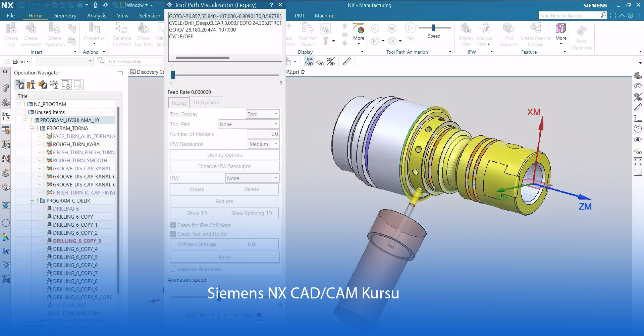The image size is (644, 336).
Task: Select the DRILLING_6_COPY_3 operation
Action: click(x=77, y=240)
